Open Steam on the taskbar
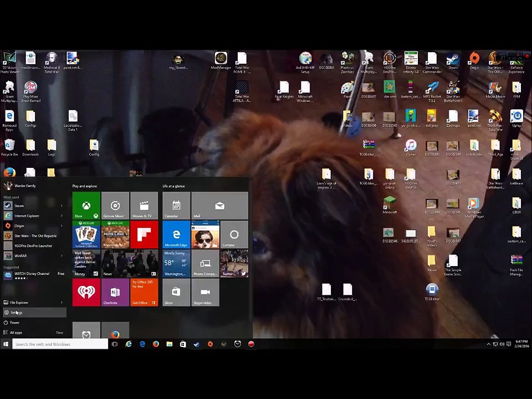 [x=196, y=344]
